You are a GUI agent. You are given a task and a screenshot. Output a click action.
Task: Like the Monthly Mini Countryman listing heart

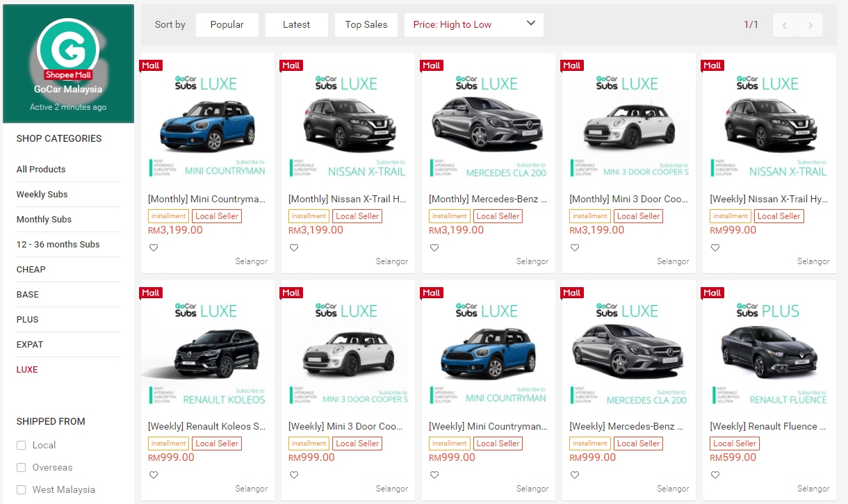click(154, 247)
